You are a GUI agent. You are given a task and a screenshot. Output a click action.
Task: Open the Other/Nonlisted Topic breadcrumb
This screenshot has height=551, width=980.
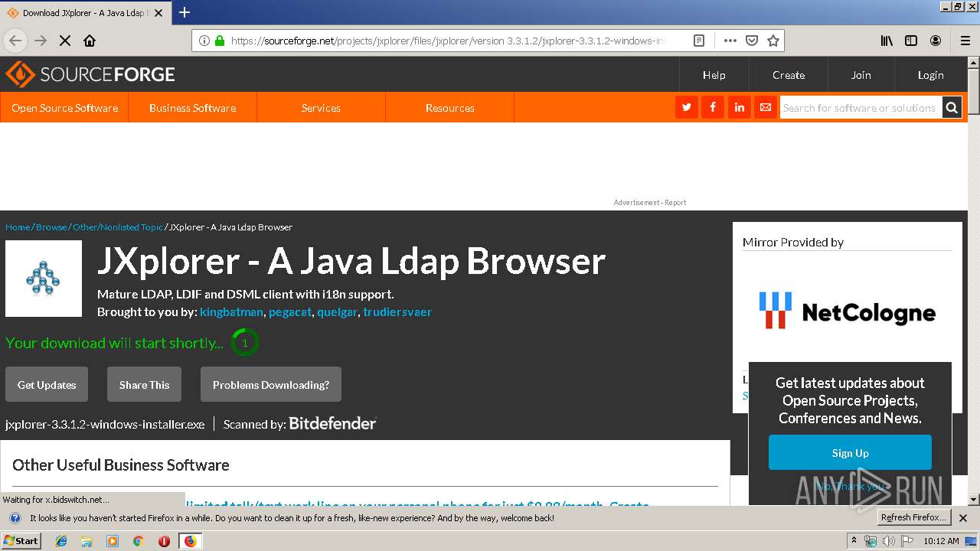[118, 227]
